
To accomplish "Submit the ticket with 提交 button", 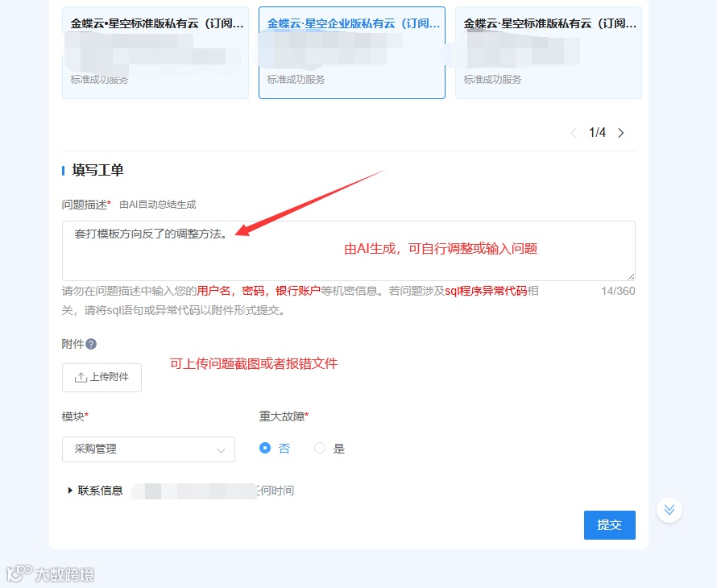I will pyautogui.click(x=610, y=525).
